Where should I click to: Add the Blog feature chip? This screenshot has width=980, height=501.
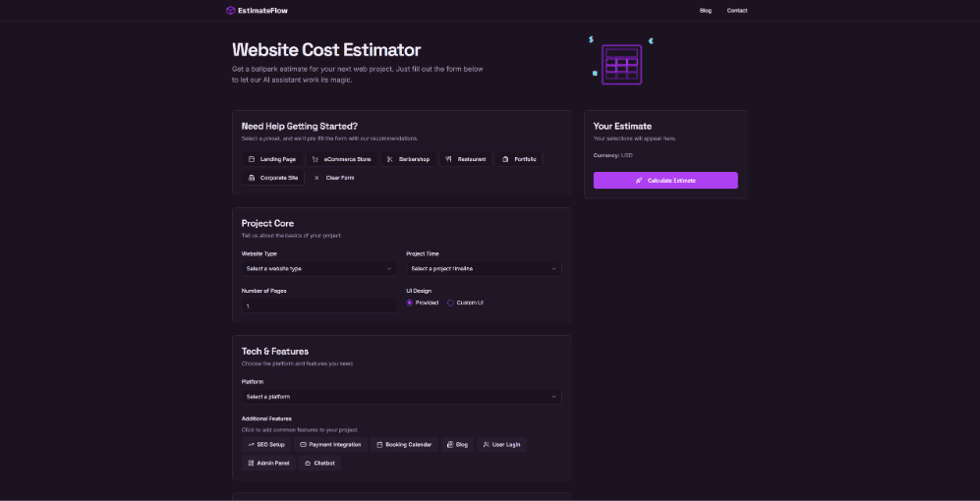click(457, 445)
